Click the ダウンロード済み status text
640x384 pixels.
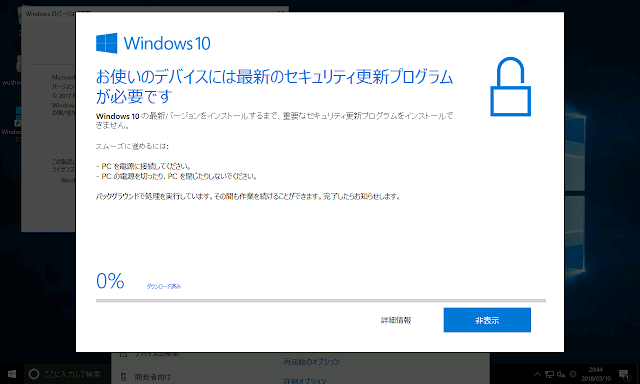click(164, 286)
